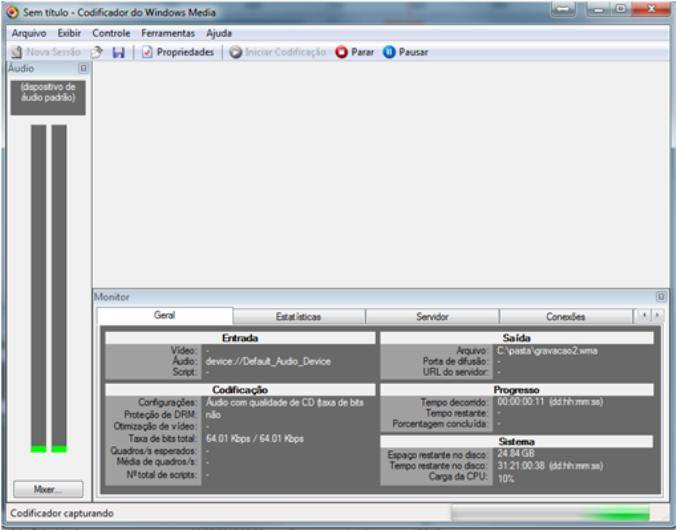Screen dimensions: 676x530
Task: Switch to the Servidor tab
Action: [432, 316]
